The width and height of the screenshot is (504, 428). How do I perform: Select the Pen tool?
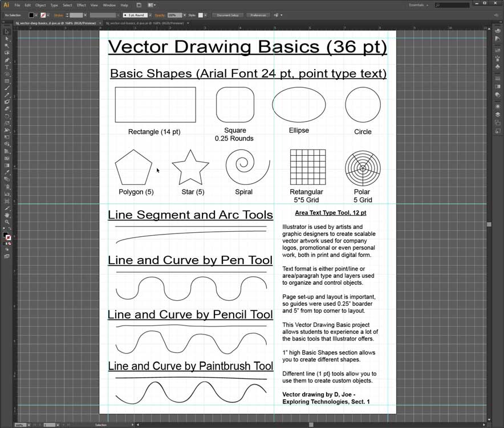[7, 60]
